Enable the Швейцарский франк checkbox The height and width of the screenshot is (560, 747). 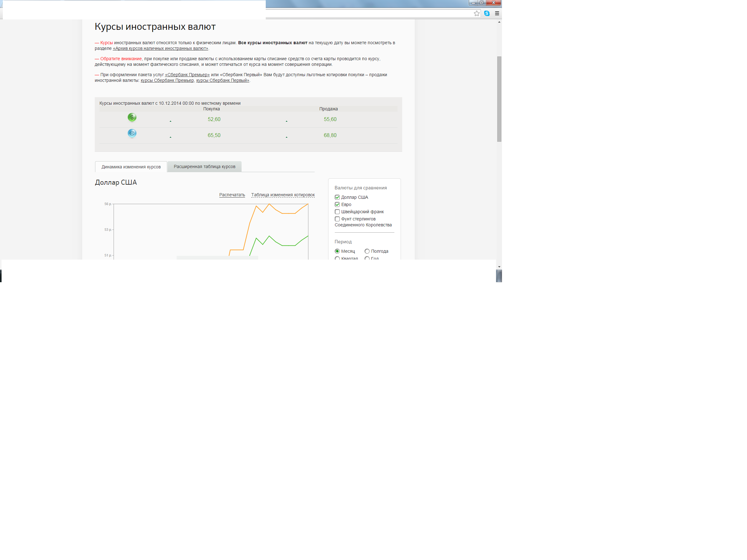(337, 212)
